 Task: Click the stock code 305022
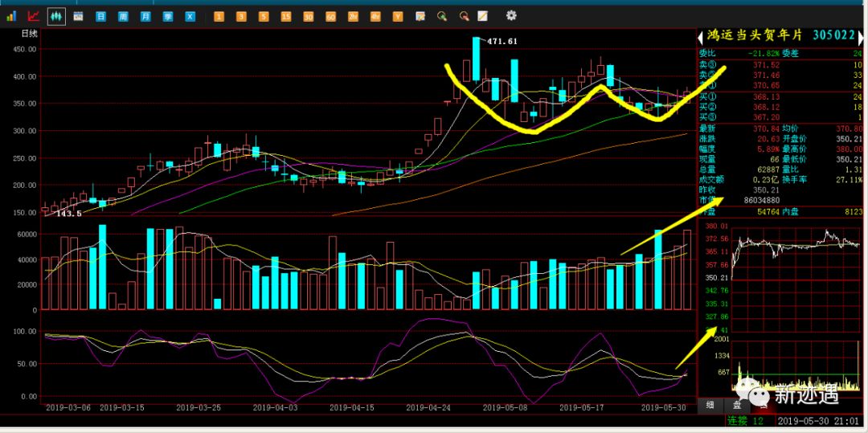(833, 36)
